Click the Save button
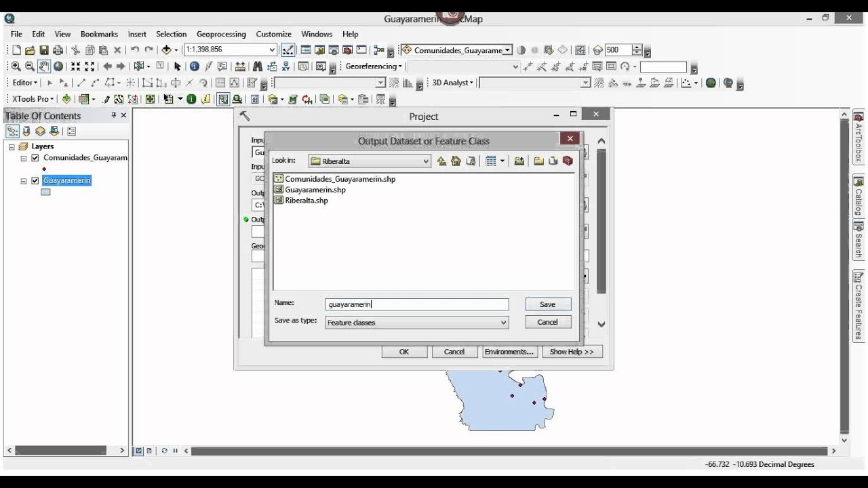The image size is (868, 488). pyautogui.click(x=548, y=304)
